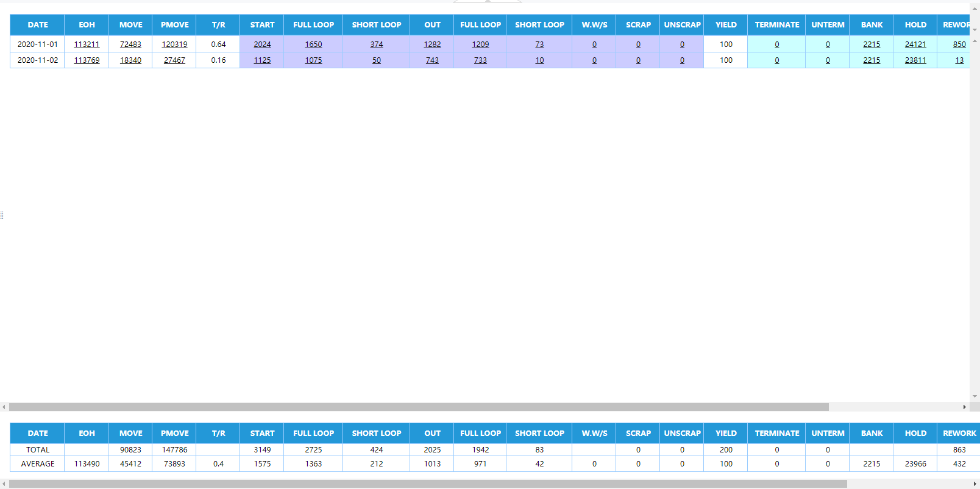
Task: Click MOVE header in top table
Action: coord(130,25)
